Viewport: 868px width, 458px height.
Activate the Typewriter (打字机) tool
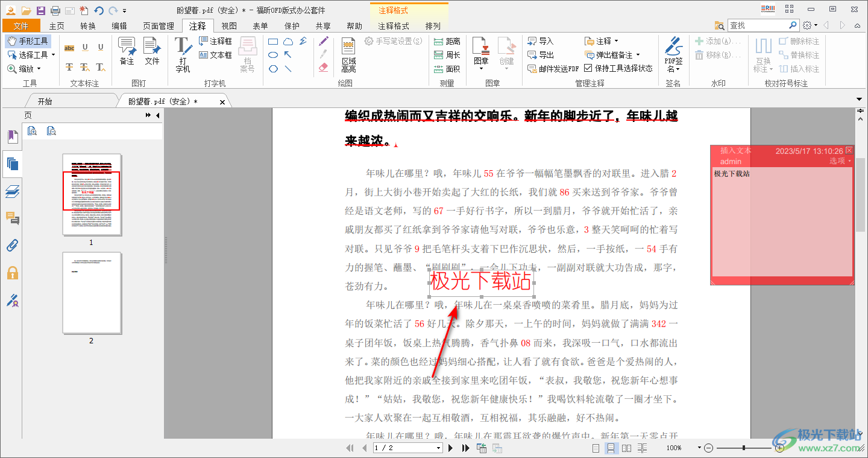(x=183, y=54)
